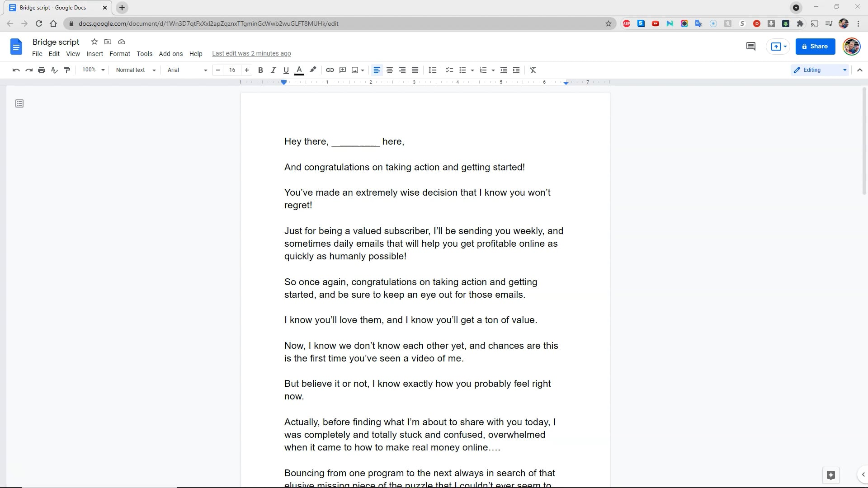Click the Undo icon in toolbar

tap(16, 70)
